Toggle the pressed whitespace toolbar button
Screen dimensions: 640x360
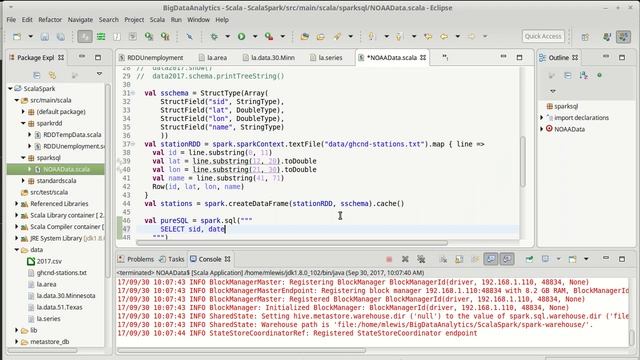click(x=85, y=36)
